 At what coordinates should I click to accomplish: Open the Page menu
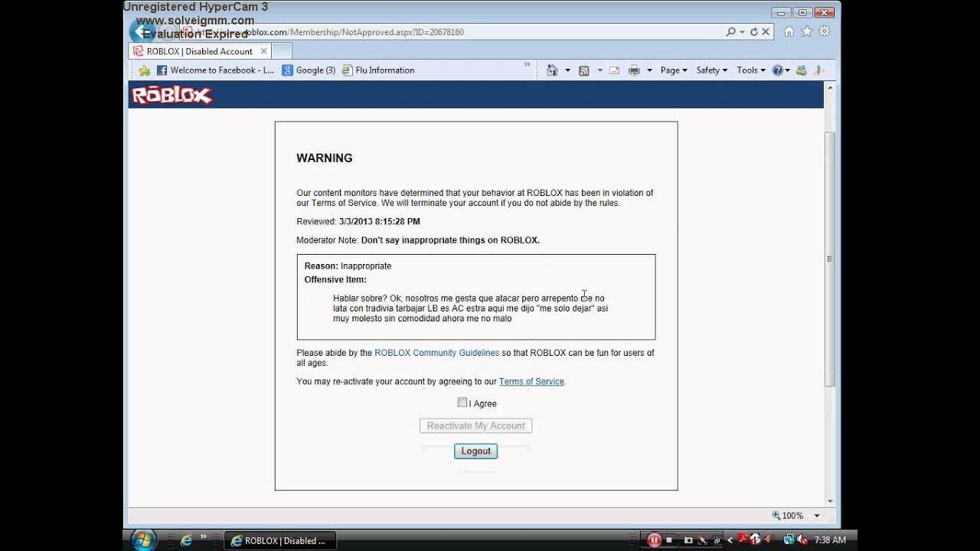pos(674,70)
